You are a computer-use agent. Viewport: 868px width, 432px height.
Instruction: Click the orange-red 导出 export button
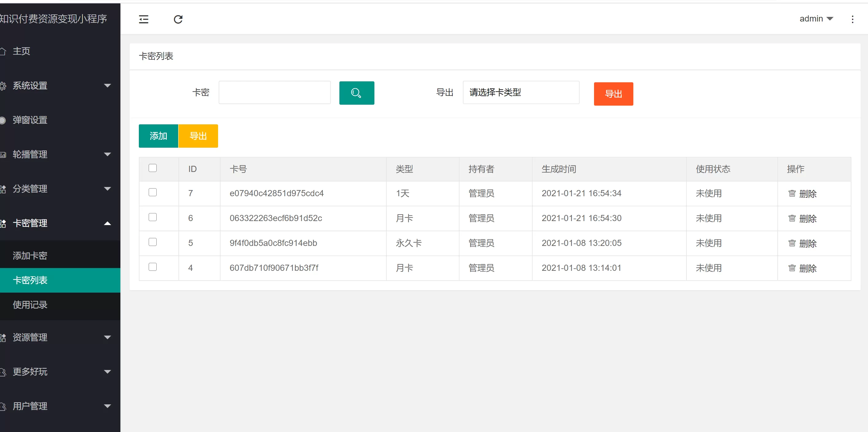[x=613, y=94]
